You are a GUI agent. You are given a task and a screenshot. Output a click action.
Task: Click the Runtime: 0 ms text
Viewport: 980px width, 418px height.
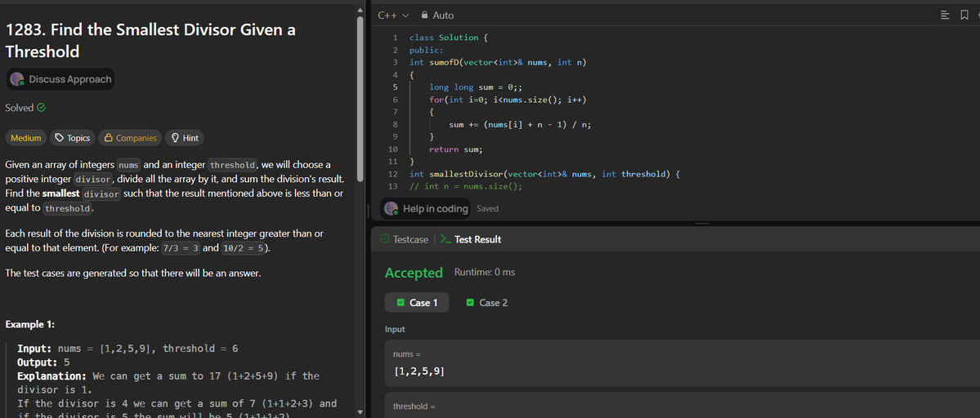[x=485, y=273]
